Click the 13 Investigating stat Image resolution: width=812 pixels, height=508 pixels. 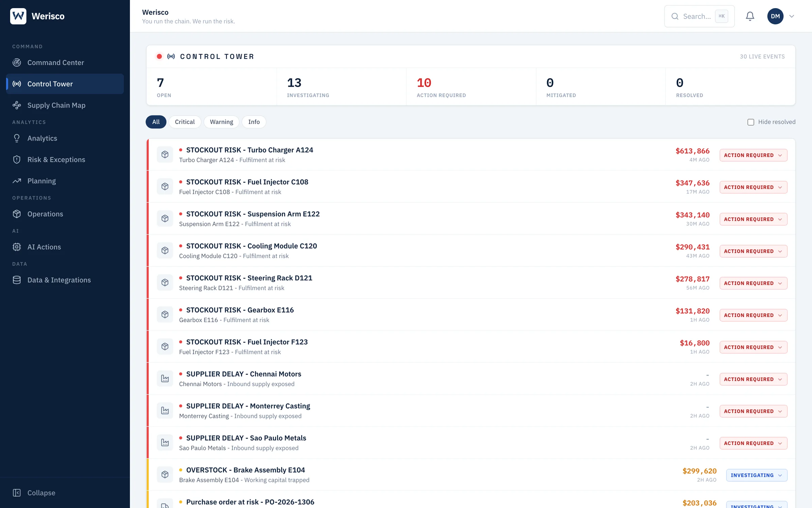click(341, 87)
